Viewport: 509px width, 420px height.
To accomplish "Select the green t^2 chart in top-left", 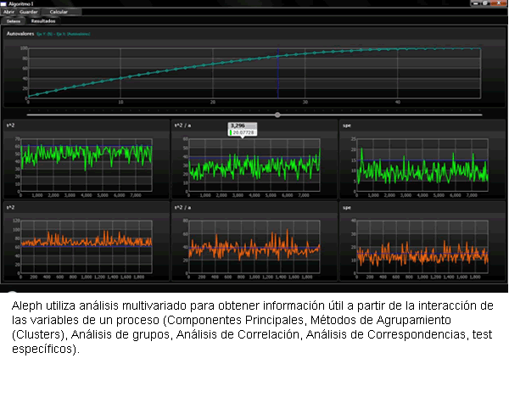I will tap(85, 155).
